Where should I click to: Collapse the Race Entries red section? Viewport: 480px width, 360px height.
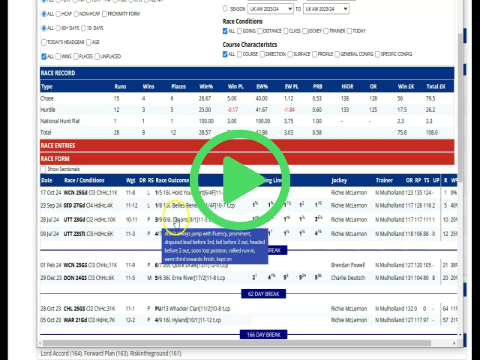247,146
